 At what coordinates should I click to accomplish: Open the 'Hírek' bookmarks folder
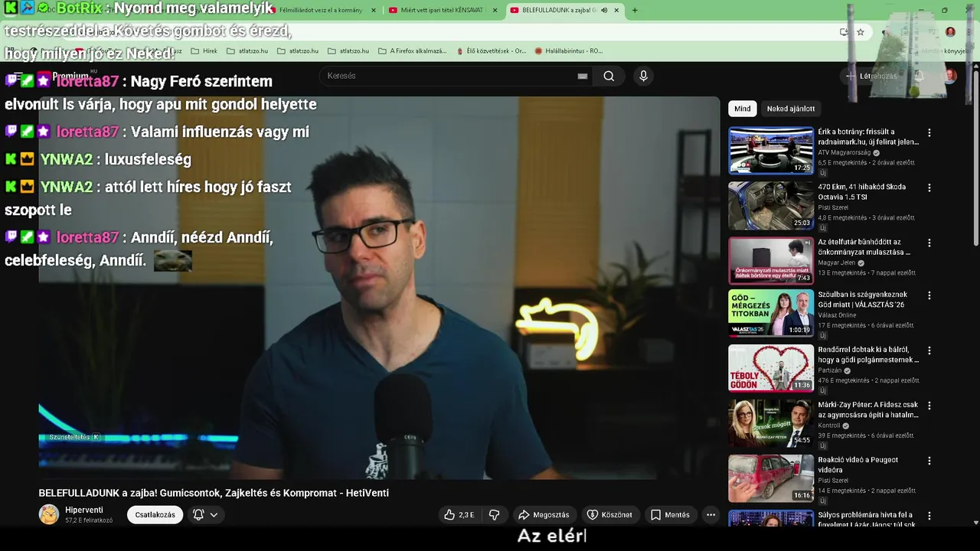coord(204,51)
